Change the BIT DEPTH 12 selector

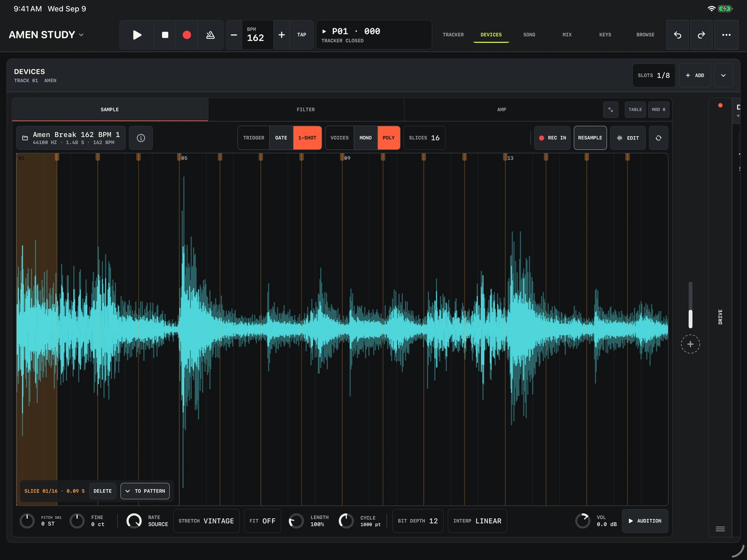(418, 521)
